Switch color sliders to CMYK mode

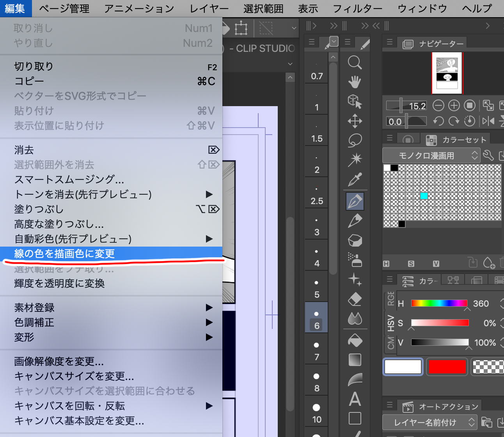tap(390, 343)
